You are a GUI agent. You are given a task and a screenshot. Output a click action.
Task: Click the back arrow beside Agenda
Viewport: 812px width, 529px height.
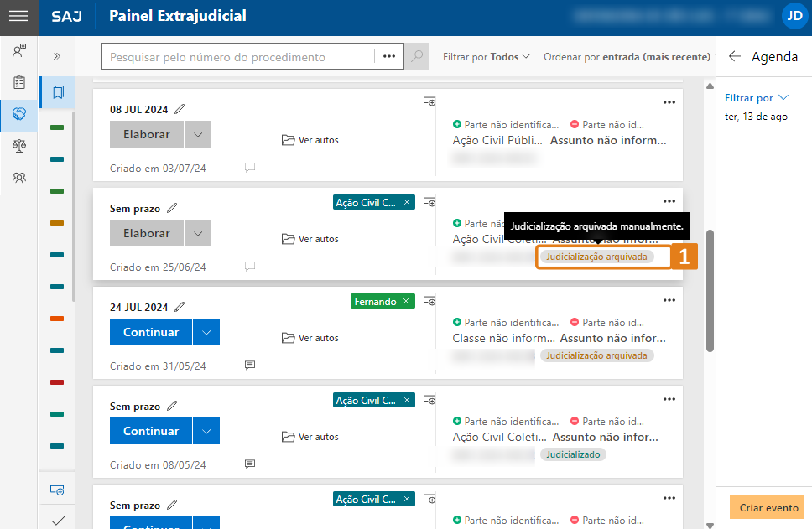tap(734, 56)
